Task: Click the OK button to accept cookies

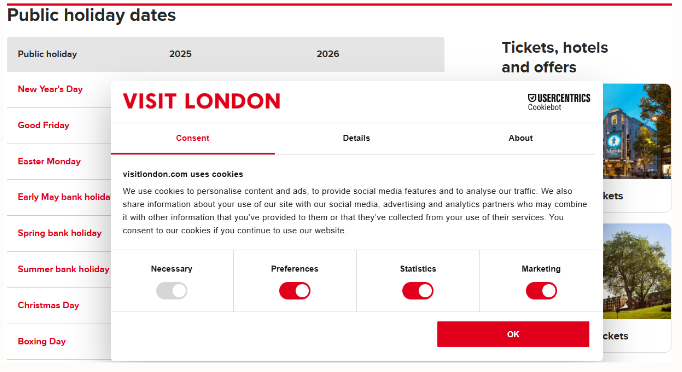Action: tap(513, 334)
